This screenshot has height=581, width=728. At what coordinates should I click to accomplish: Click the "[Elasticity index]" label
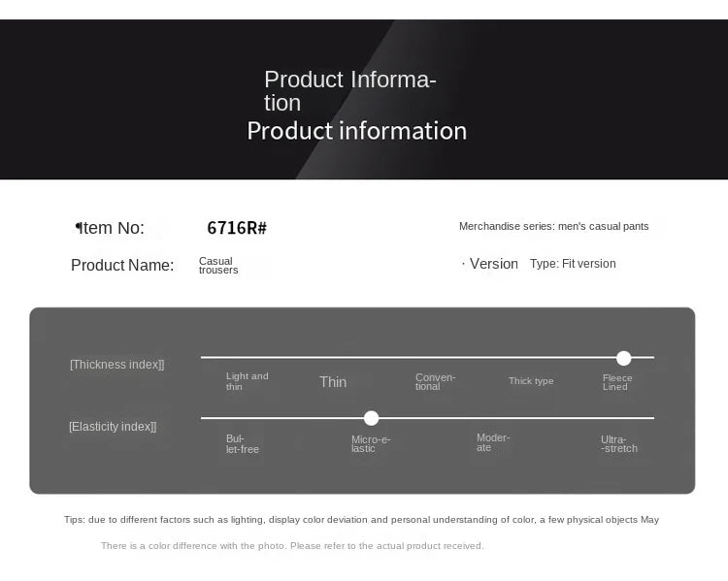click(x=113, y=427)
